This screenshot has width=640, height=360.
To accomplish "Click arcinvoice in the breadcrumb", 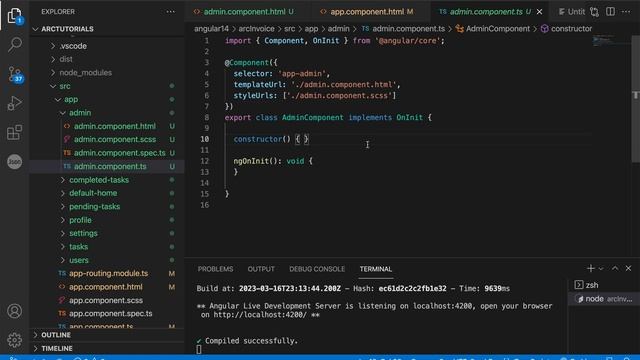I will (256, 29).
